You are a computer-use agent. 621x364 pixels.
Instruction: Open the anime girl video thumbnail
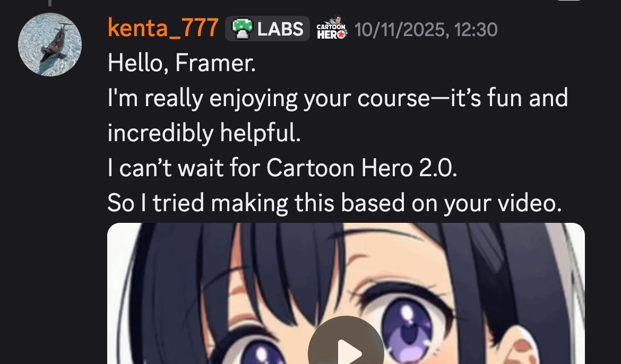coord(346,293)
